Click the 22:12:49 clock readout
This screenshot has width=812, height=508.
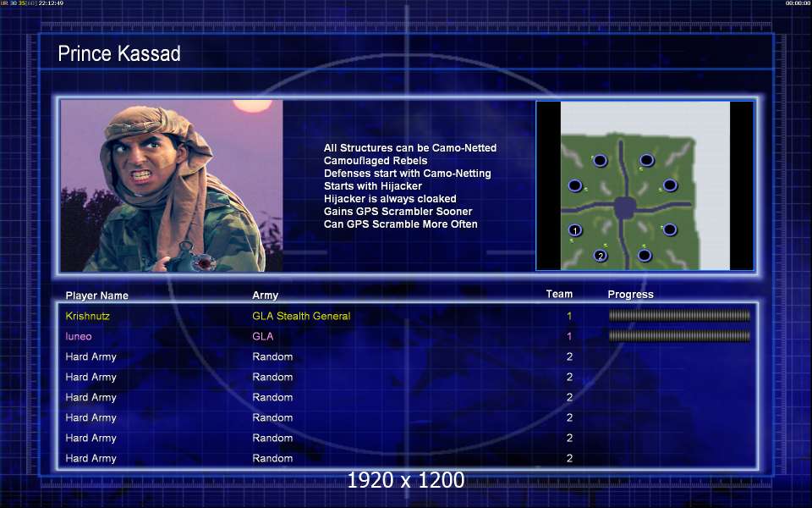pos(51,3)
